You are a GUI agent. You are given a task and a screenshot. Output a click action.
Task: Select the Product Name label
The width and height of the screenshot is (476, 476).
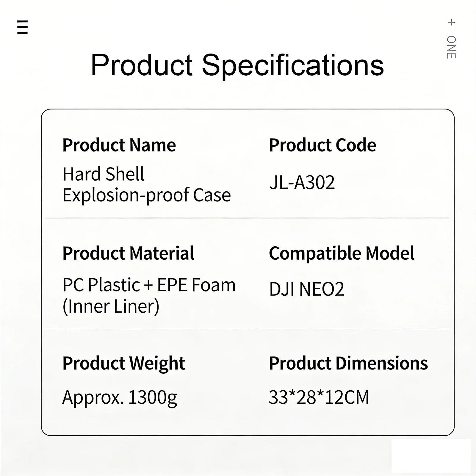pyautogui.click(x=119, y=145)
